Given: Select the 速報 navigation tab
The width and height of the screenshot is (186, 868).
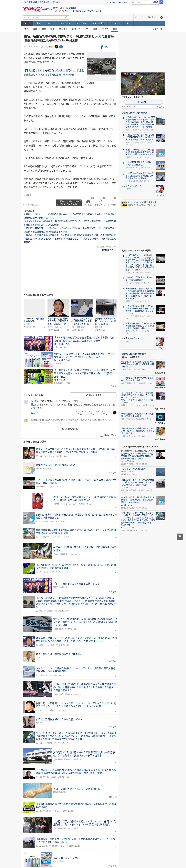Looking at the screenshot, I should [38, 24].
